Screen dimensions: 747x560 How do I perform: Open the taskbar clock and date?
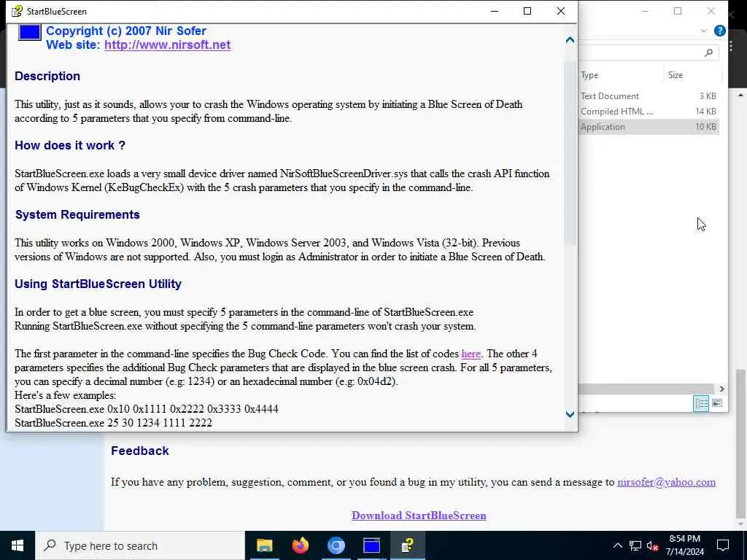click(x=684, y=545)
